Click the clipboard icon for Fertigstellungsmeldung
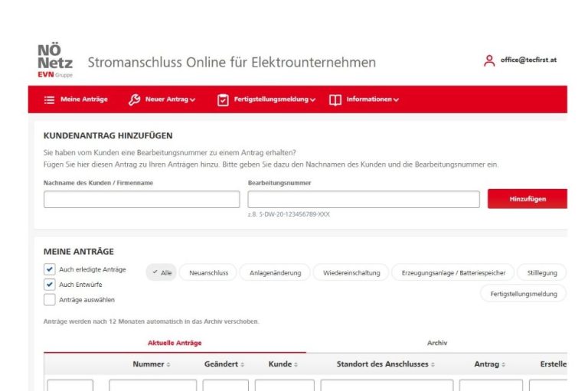 click(x=223, y=99)
